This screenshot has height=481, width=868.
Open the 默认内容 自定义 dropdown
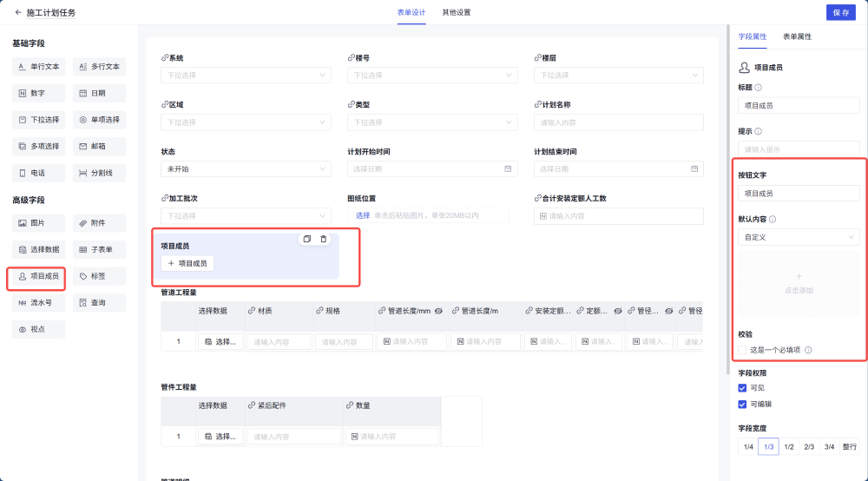(x=799, y=236)
